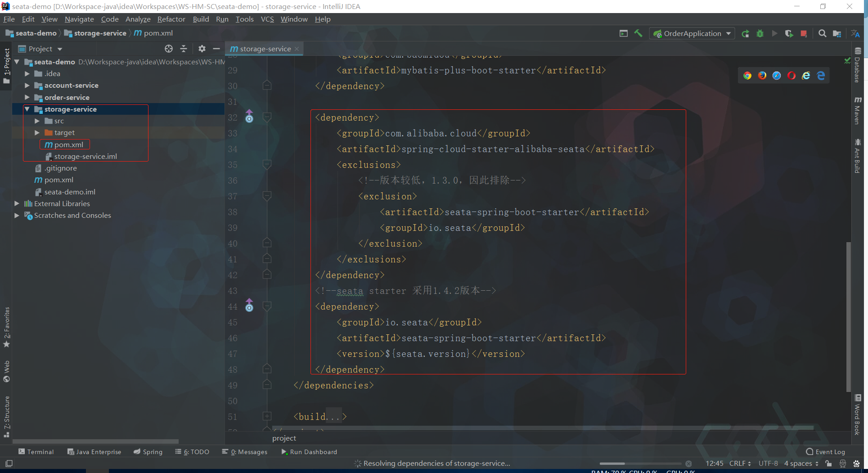Open pom.xml in Opera browser

792,76
